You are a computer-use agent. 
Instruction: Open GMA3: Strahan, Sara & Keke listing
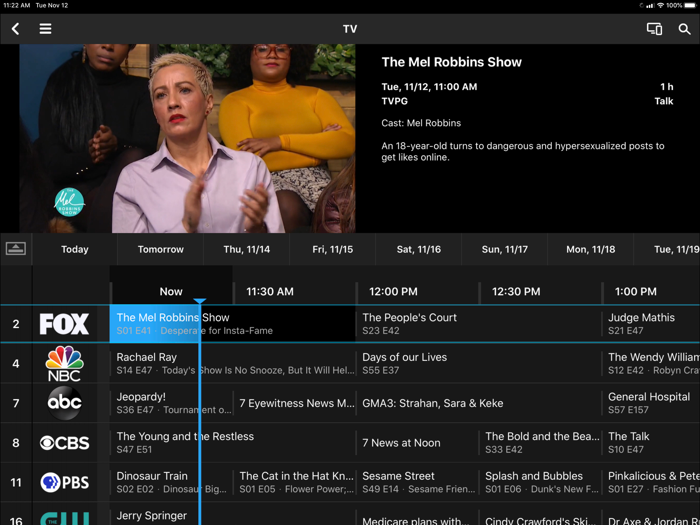479,403
